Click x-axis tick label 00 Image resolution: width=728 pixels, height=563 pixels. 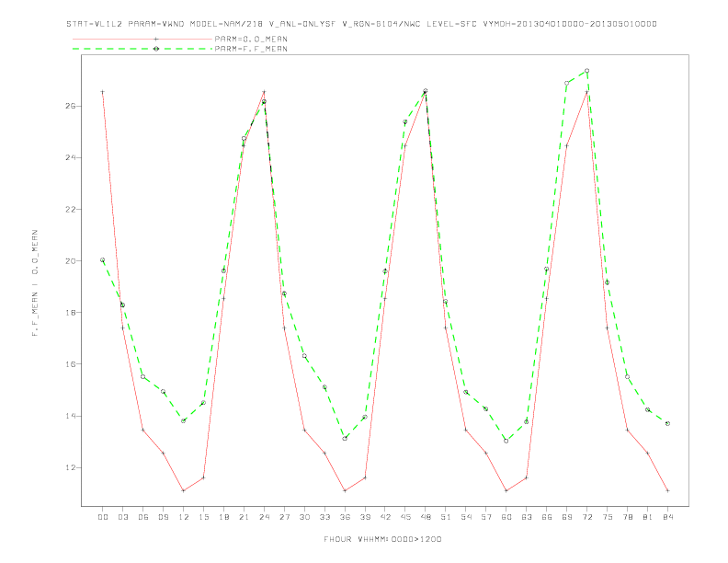tap(103, 517)
